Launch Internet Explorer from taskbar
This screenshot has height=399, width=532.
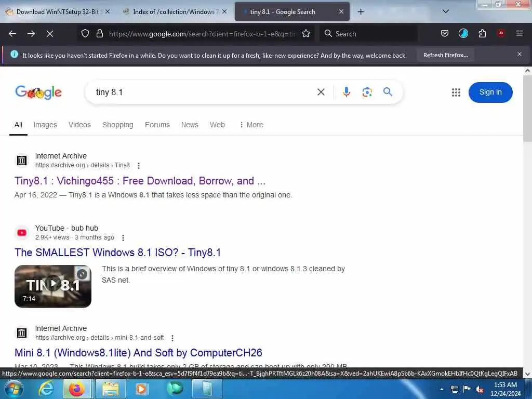tap(46, 389)
